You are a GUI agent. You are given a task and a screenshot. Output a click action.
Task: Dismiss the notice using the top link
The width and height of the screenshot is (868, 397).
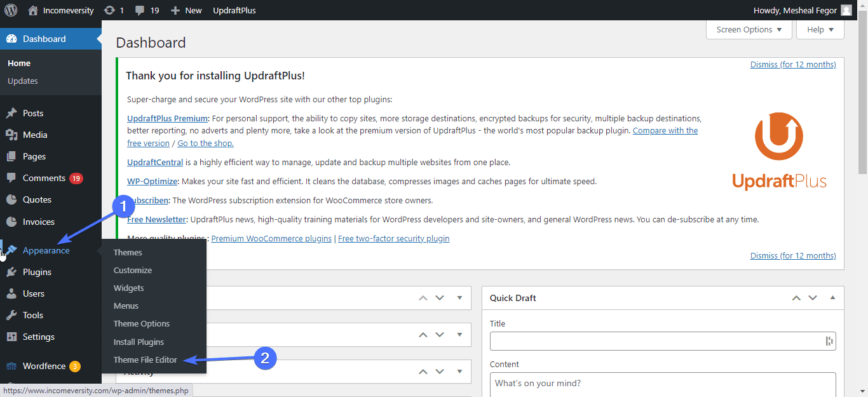793,64
